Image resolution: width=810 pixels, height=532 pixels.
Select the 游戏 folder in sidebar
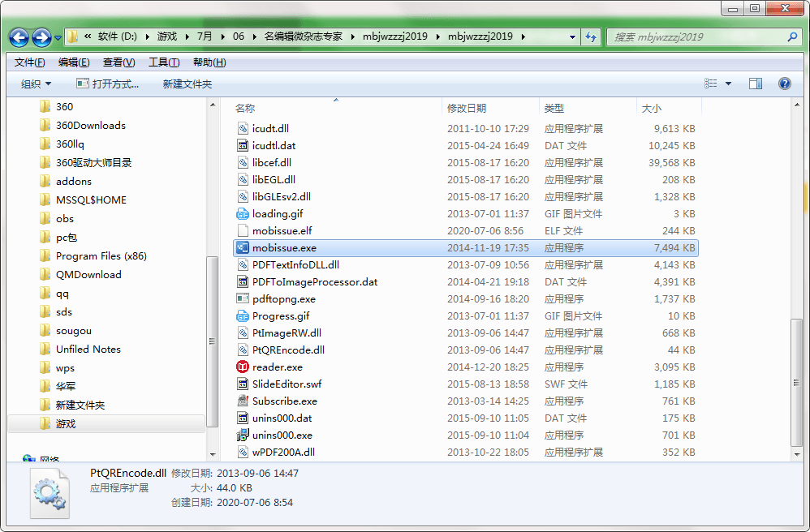(x=66, y=423)
